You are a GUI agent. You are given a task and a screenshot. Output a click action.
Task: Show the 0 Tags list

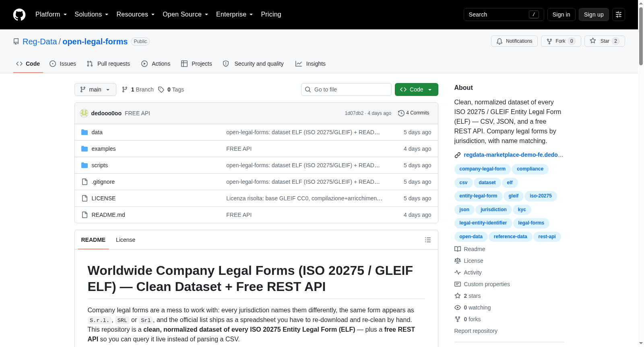(171, 89)
